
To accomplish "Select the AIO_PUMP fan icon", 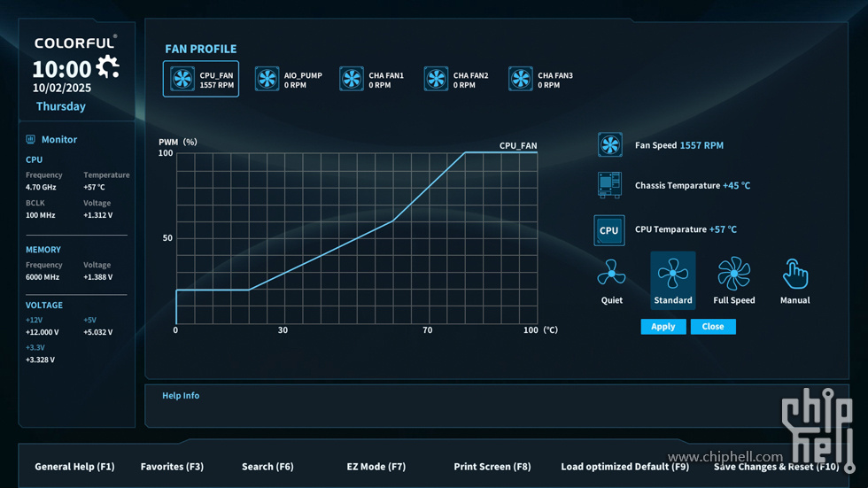I will (267, 79).
